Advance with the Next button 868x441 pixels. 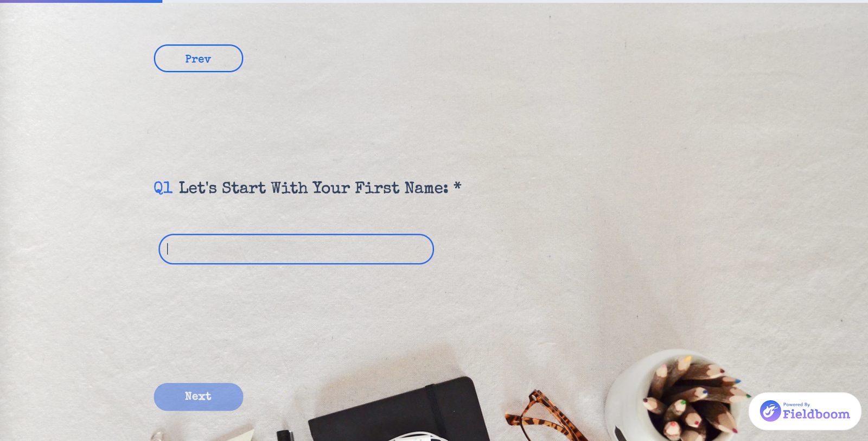(x=199, y=397)
